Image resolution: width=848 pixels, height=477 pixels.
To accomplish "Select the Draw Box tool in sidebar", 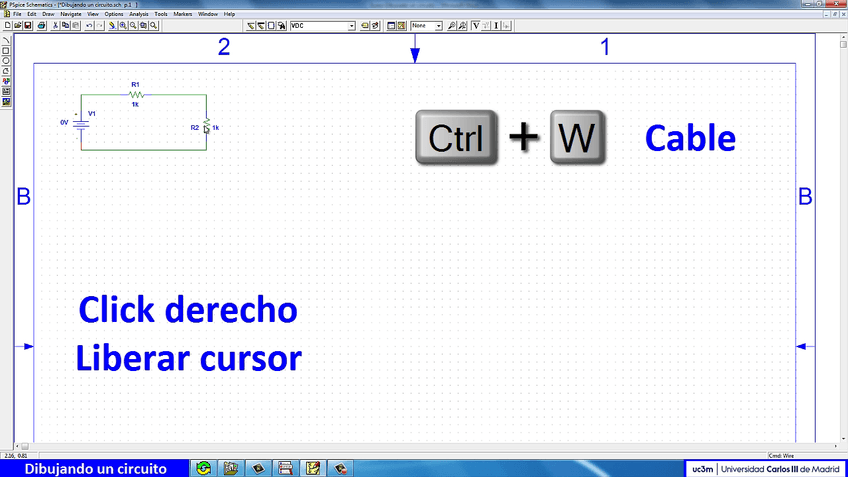I will click(x=6, y=51).
